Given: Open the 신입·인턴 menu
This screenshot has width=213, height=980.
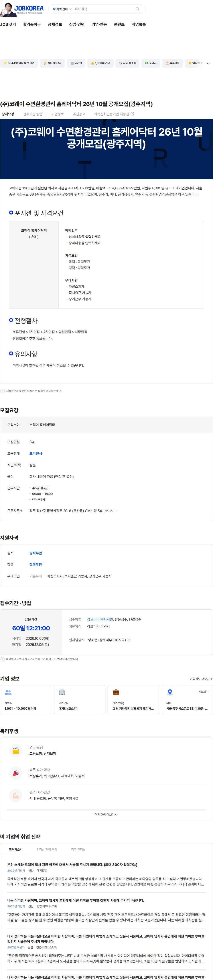Looking at the screenshot, I should tap(77, 24).
